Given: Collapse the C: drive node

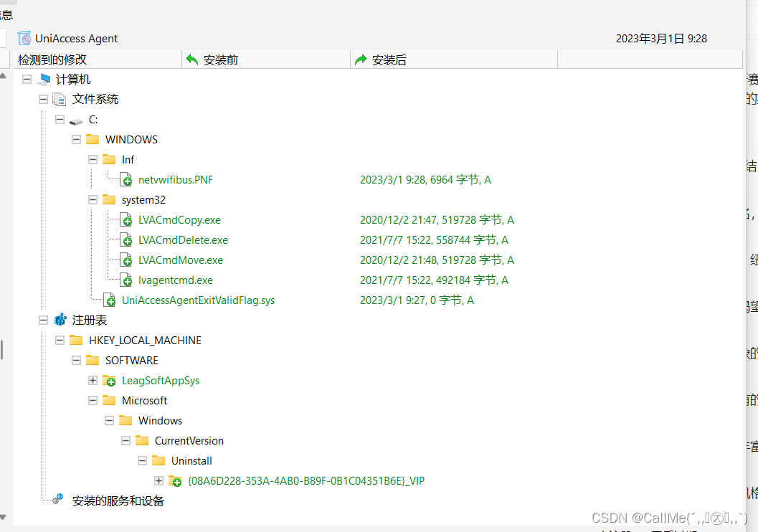Looking at the screenshot, I should point(60,119).
